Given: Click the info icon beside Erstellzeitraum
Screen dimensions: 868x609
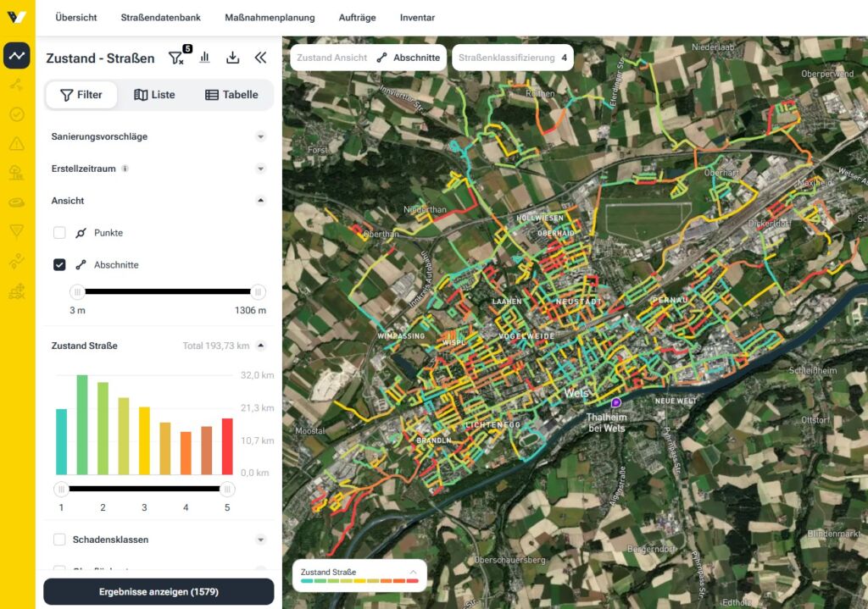Looking at the screenshot, I should 125,169.
